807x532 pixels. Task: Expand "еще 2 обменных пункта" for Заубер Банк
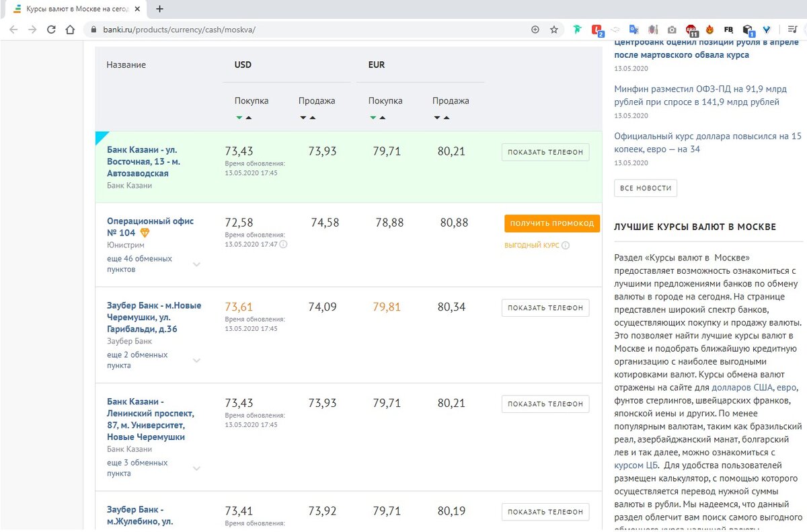(196, 360)
